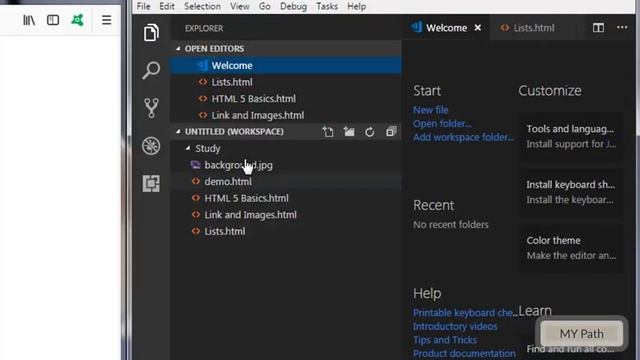
Task: Click green browser extension icon
Action: point(77,20)
